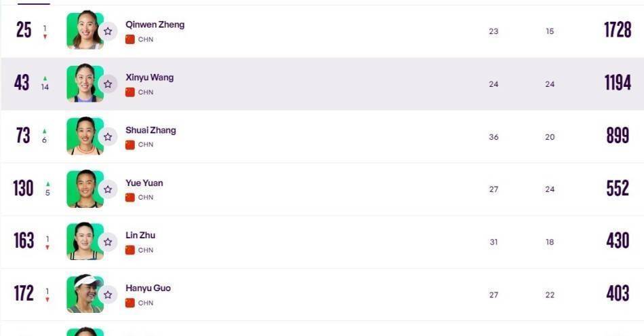
Task: Open Hanyu Guo's player photo
Action: [84, 294]
